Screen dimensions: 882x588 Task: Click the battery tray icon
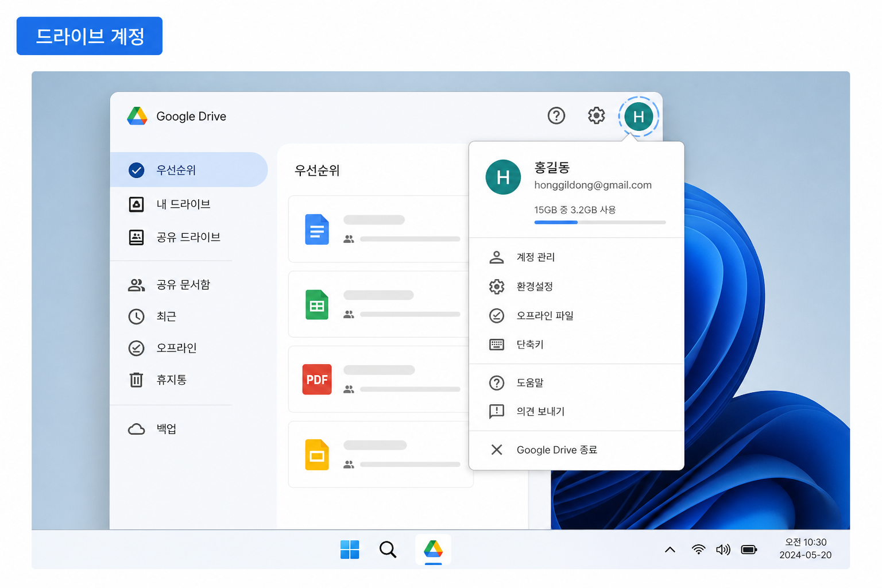tap(749, 550)
